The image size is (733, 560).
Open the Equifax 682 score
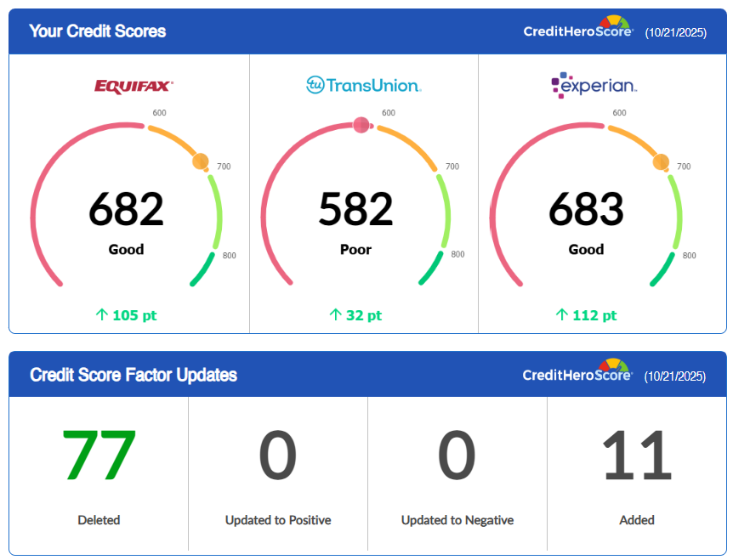(126, 209)
